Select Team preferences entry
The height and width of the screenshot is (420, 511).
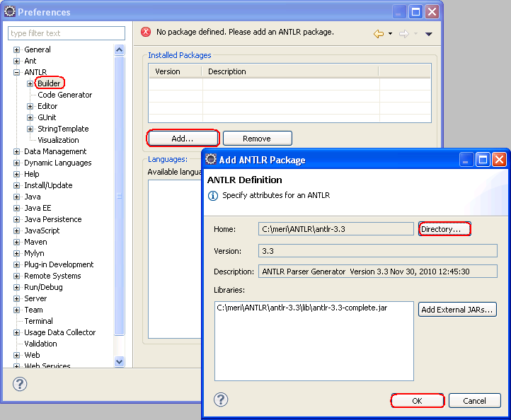33,310
